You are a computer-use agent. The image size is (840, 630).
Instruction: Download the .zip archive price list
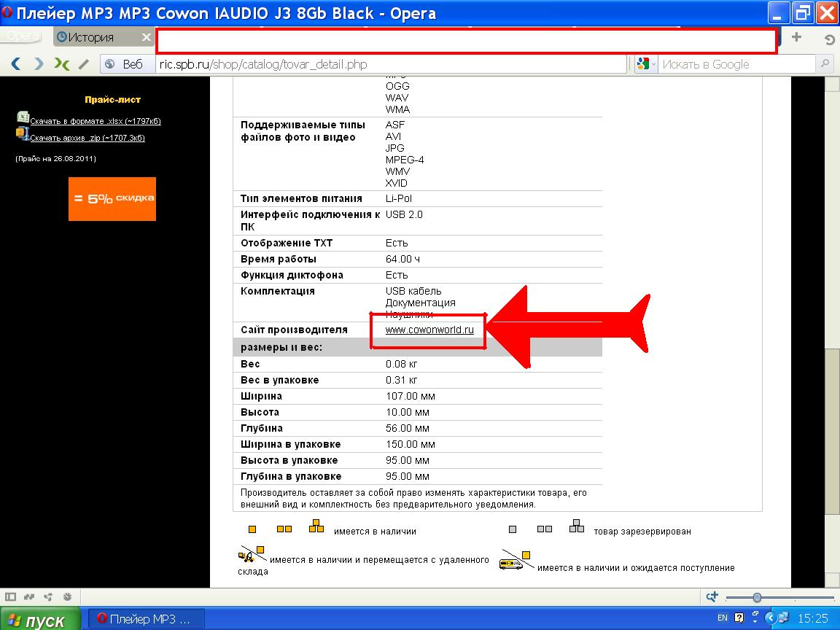point(87,138)
